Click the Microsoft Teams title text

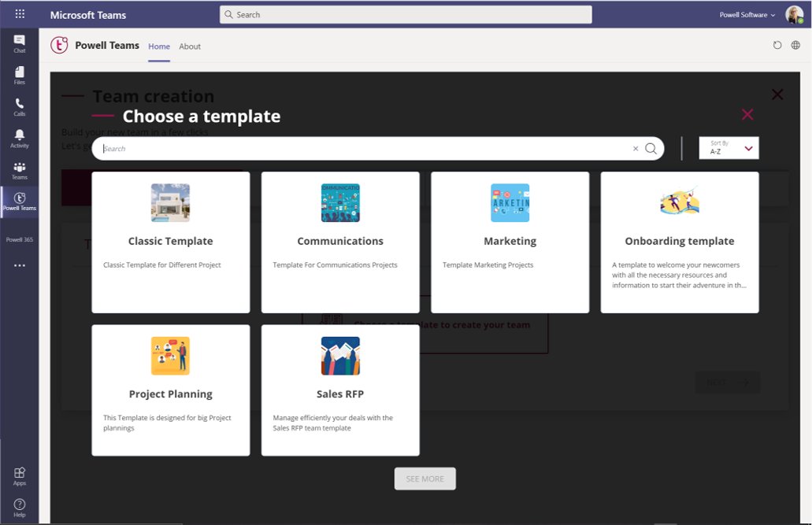click(88, 15)
